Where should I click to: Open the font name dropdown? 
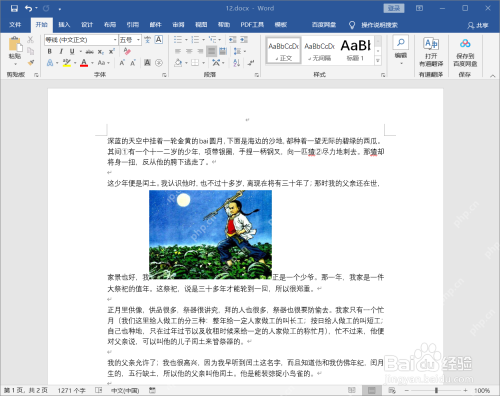tap(115, 40)
